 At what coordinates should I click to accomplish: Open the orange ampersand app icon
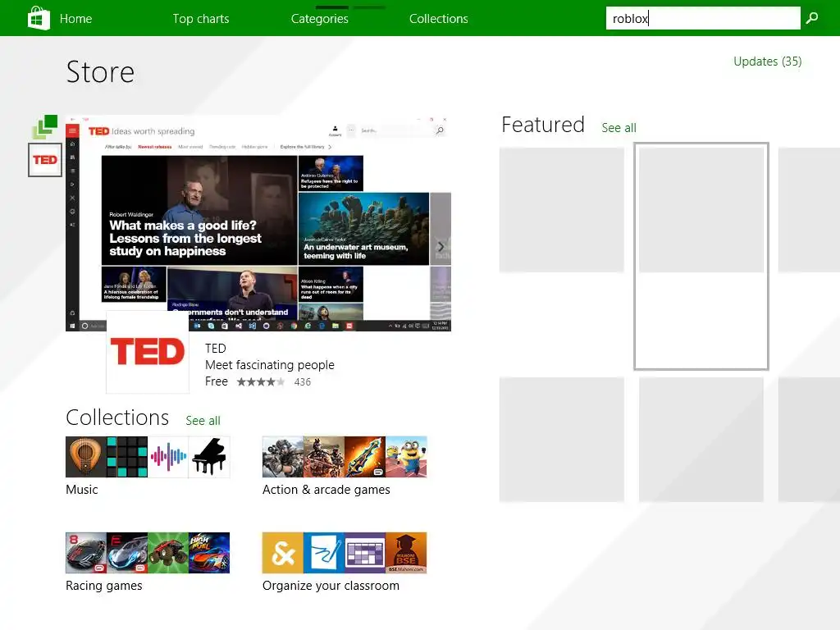point(283,553)
